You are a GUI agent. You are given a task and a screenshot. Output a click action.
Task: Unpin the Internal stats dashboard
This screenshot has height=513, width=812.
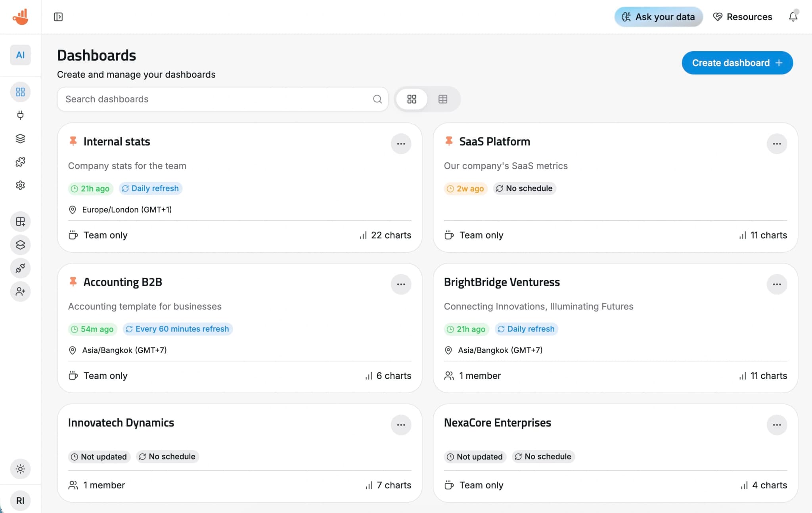73,141
